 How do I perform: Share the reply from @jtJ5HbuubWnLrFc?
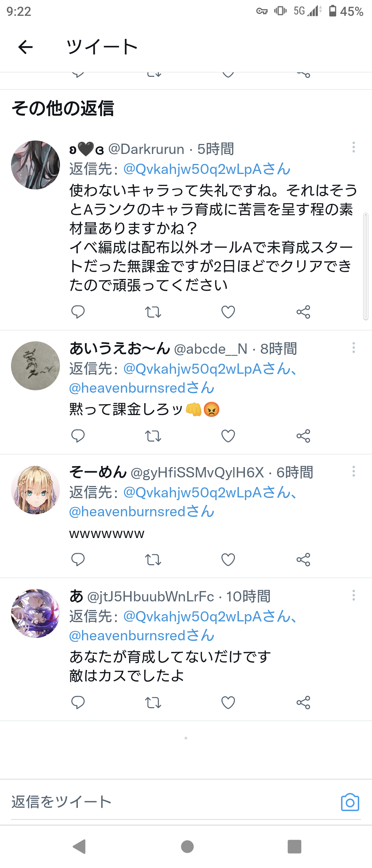pos(303,703)
